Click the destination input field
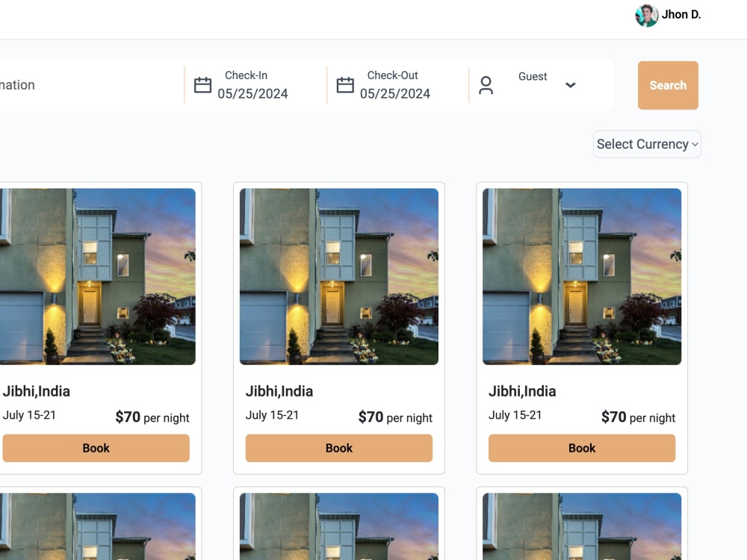 tap(90, 85)
